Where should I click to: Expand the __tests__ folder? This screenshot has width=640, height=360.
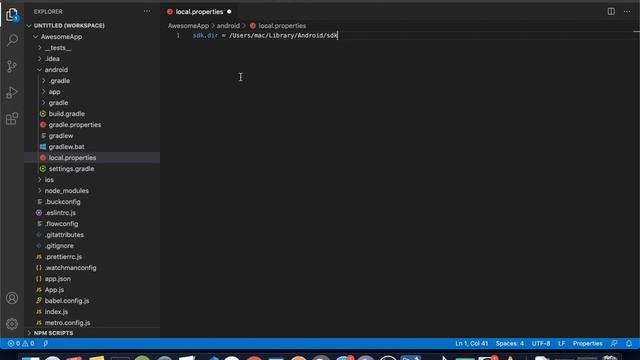pyautogui.click(x=58, y=48)
